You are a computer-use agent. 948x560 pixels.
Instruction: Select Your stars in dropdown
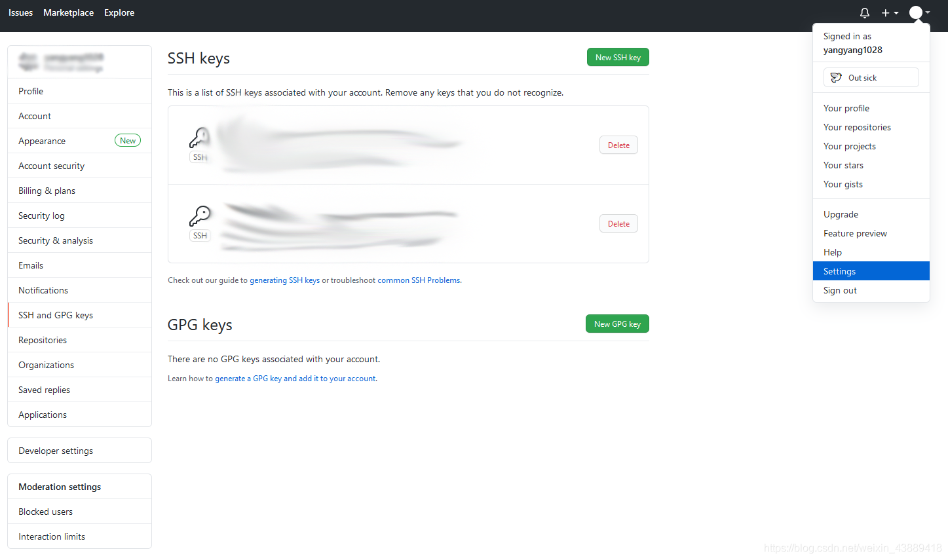coord(871,165)
